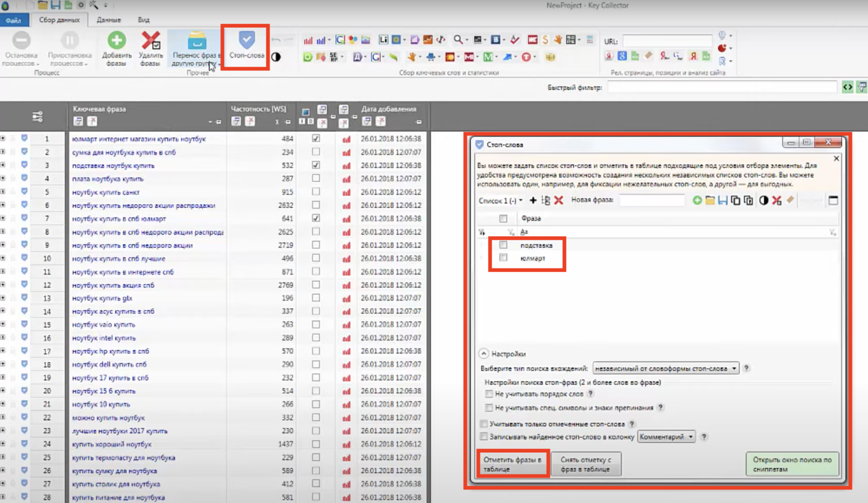Click the black-white contrast circle icon beside Стоп-слова
Screen dimensions: 868x503
point(276,57)
